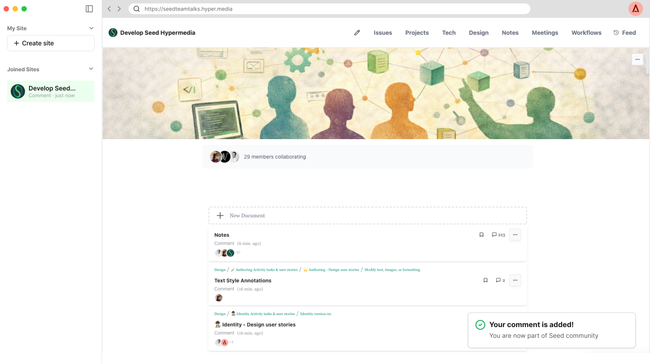Switch to the Workflows tab
Viewport: 650px width, 364px height.
586,33
